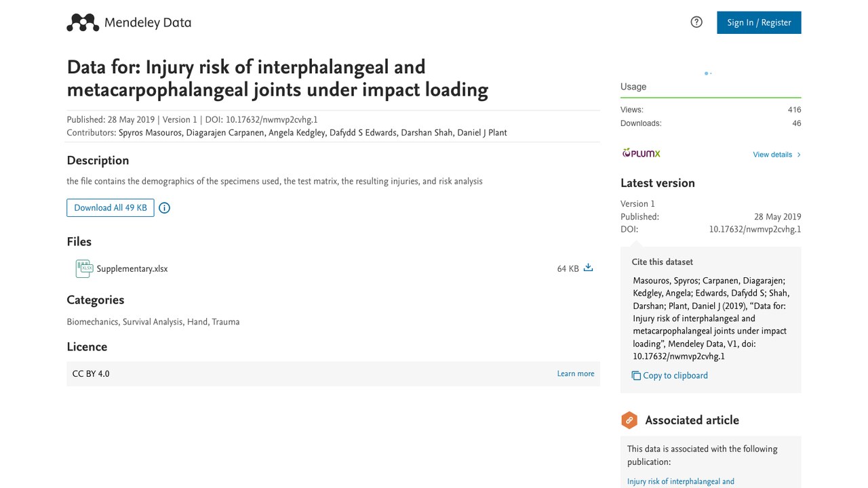
Task: Click Sign In / Register button
Action: [x=759, y=22]
